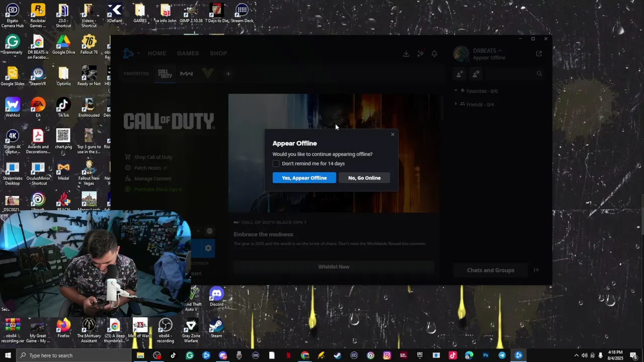This screenshot has height=362, width=644.
Task: Check the Don't remind me for 14 days box
Action: 276,163
